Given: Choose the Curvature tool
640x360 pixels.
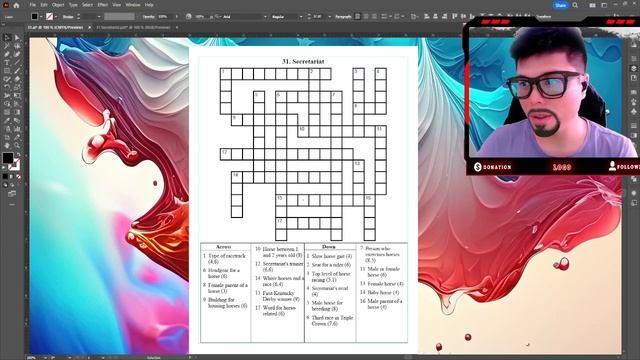Looking at the screenshot, I should [x=17, y=54].
